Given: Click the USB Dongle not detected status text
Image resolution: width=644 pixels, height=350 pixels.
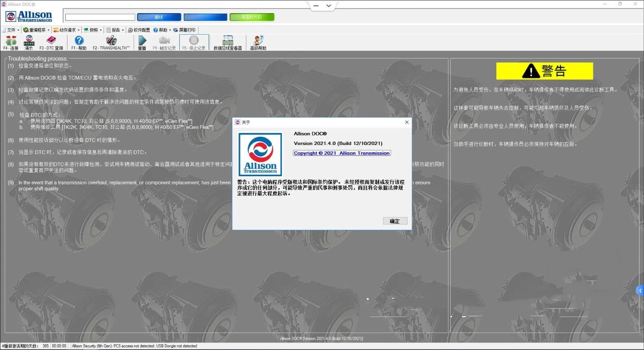Looking at the screenshot, I should (x=176, y=346).
